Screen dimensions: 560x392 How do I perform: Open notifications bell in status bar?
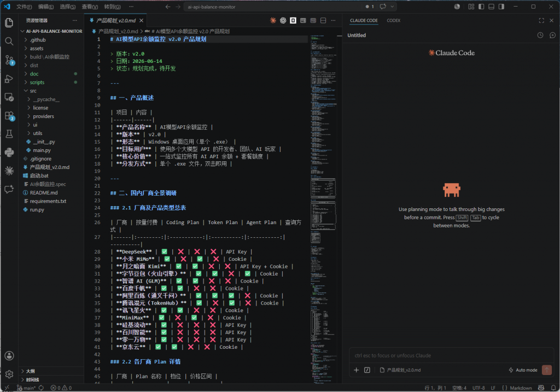tap(552, 388)
